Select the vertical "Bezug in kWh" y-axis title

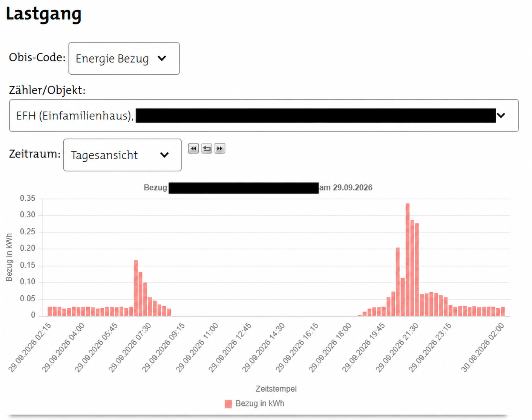tap(9, 257)
